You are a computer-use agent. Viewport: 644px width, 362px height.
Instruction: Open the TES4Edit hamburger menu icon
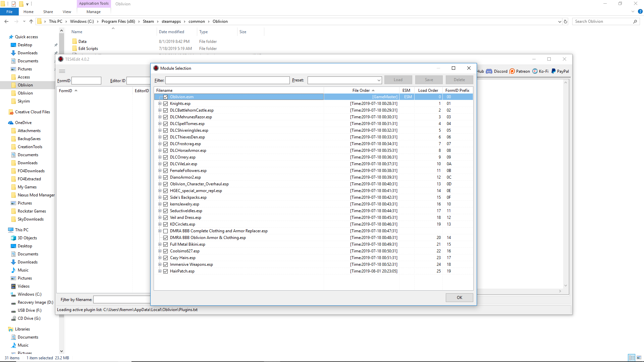tap(62, 71)
